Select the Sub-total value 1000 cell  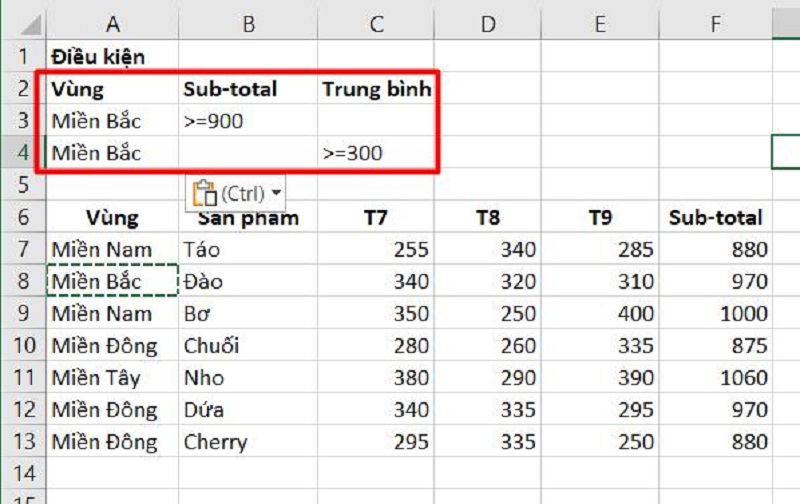tap(715, 314)
